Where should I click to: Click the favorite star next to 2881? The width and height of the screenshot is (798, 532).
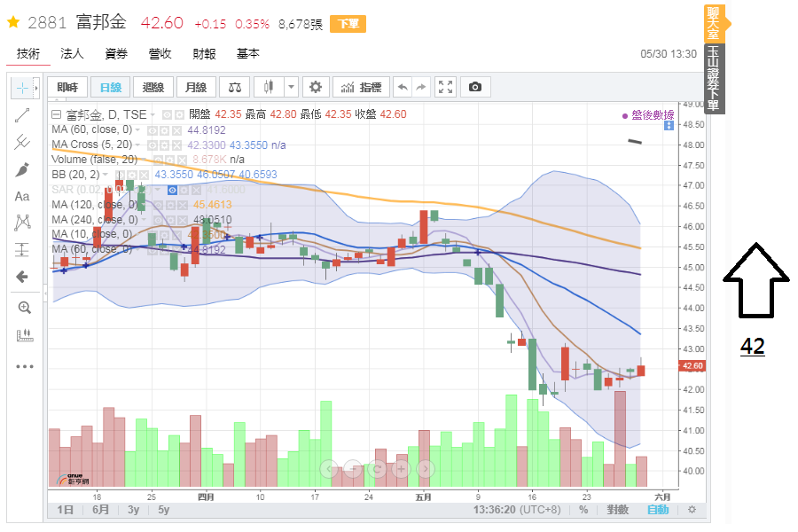point(13,22)
